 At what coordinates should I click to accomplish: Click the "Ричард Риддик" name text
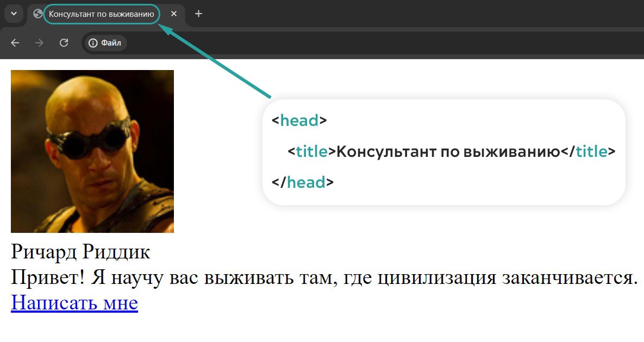(x=80, y=251)
